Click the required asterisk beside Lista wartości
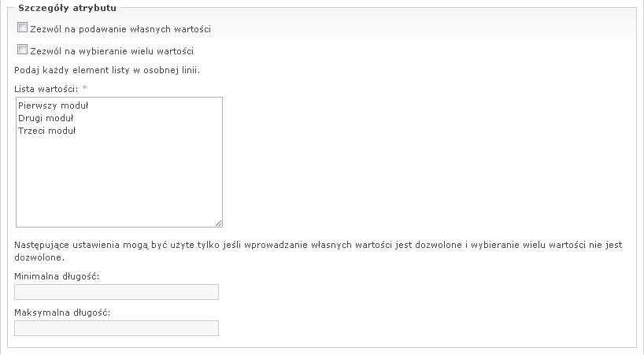The image size is (644, 355). [x=84, y=87]
